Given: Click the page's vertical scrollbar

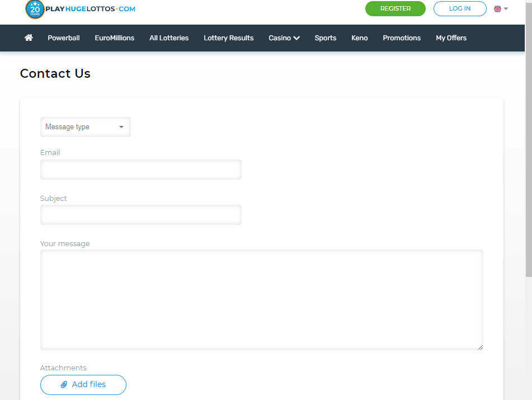Looking at the screenshot, I should [x=528, y=139].
